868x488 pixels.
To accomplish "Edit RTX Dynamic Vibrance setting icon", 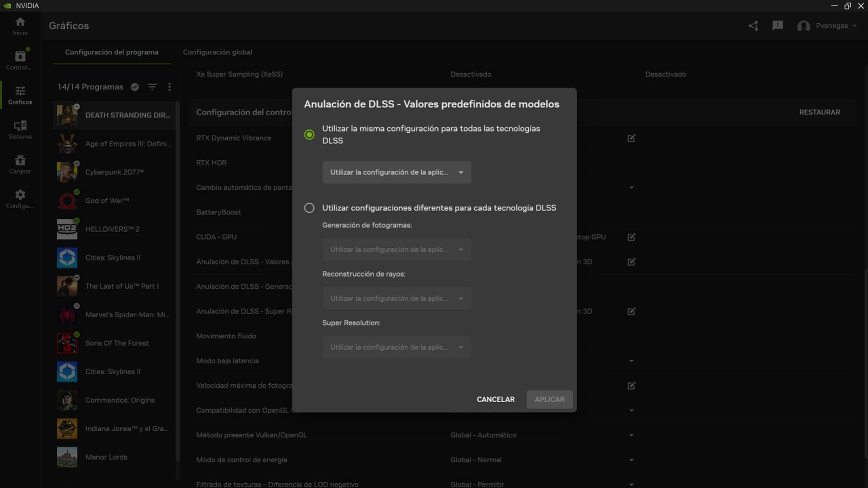I will pyautogui.click(x=631, y=138).
